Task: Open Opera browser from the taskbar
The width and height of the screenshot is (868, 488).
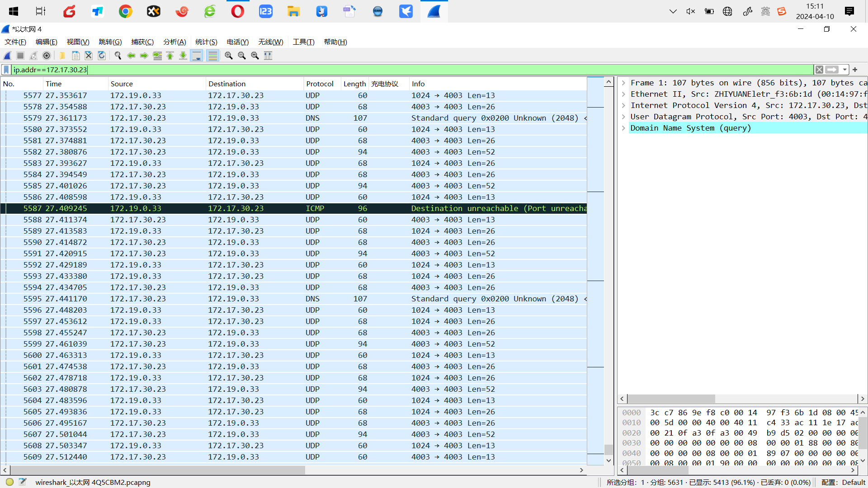Action: click(237, 11)
